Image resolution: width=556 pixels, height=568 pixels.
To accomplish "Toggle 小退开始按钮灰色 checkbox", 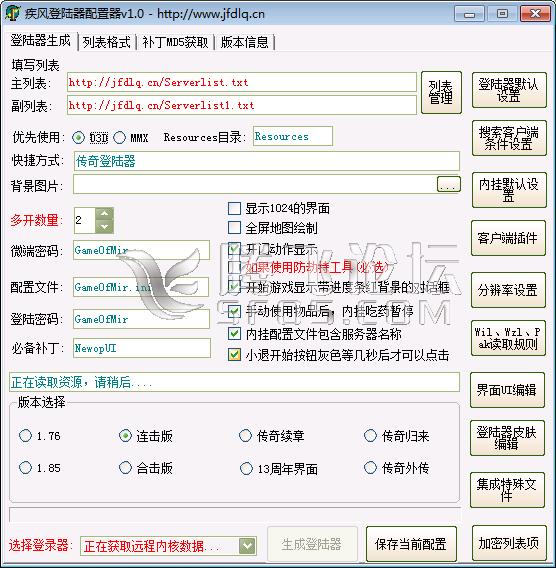I will click(x=234, y=355).
